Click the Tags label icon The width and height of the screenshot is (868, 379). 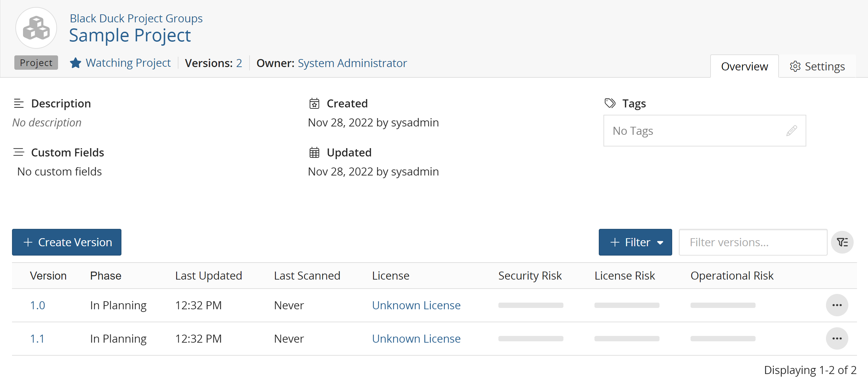(x=610, y=103)
